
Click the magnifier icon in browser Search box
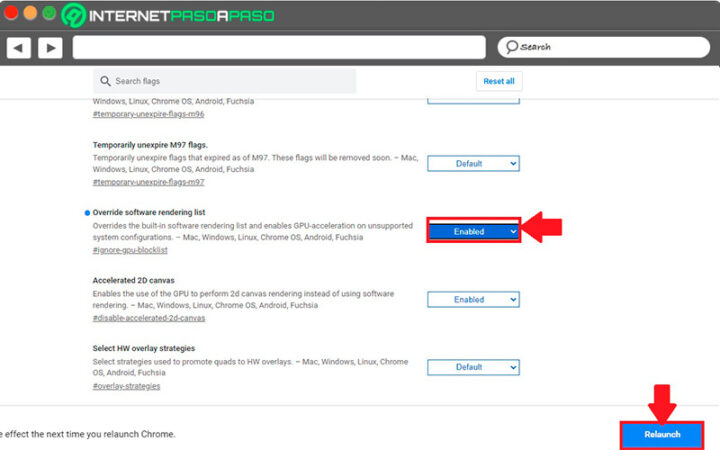click(512, 47)
